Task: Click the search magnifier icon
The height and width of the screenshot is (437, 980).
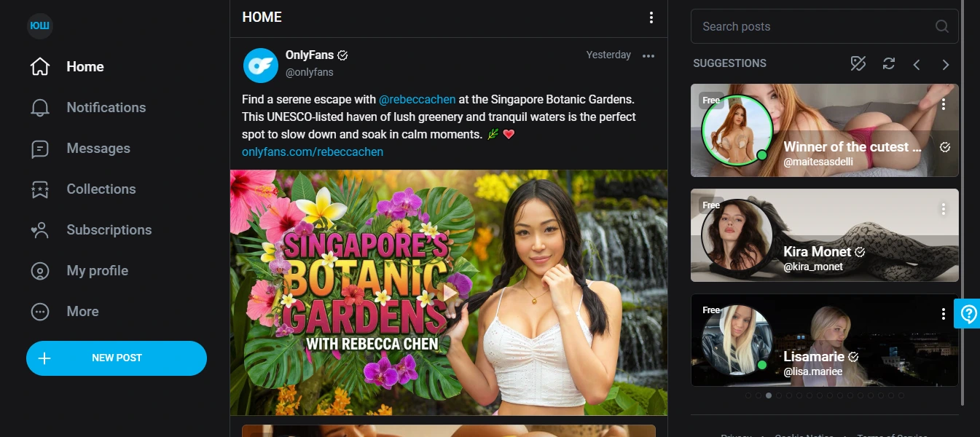Action: pyautogui.click(x=942, y=27)
